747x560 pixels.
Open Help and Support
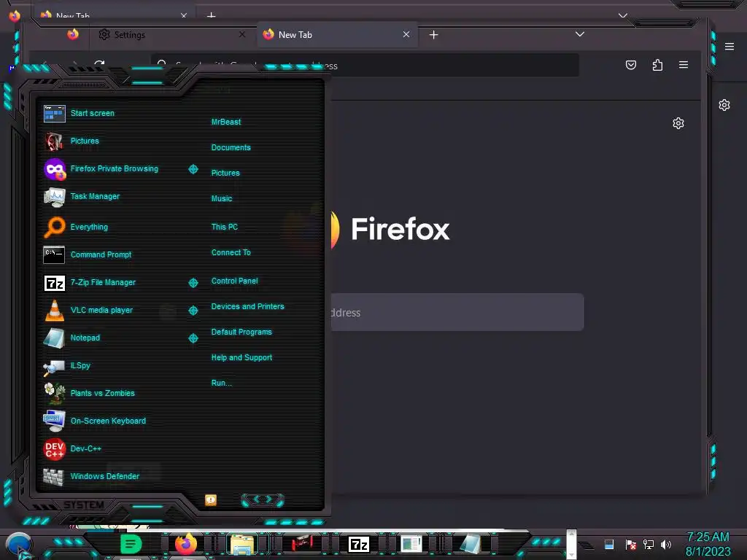click(241, 357)
